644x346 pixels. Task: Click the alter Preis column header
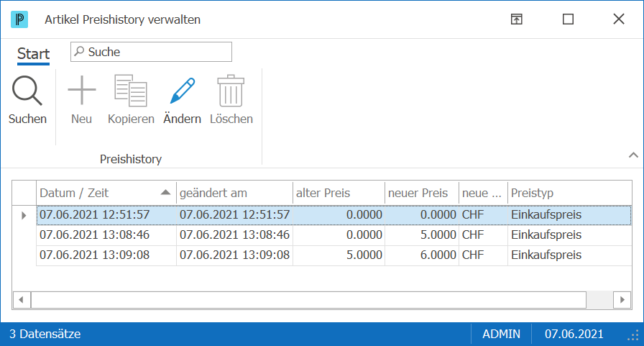[339, 193]
